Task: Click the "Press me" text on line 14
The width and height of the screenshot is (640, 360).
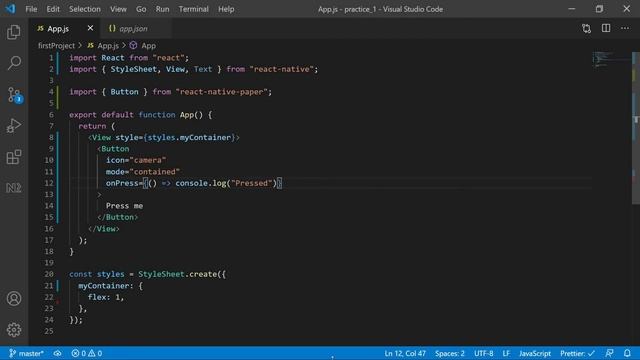Action: coord(124,206)
